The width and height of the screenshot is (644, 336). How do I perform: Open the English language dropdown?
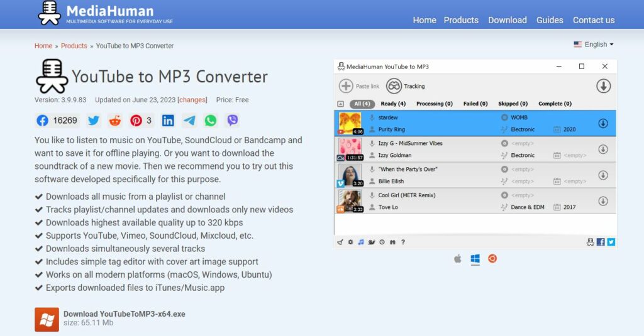(594, 45)
